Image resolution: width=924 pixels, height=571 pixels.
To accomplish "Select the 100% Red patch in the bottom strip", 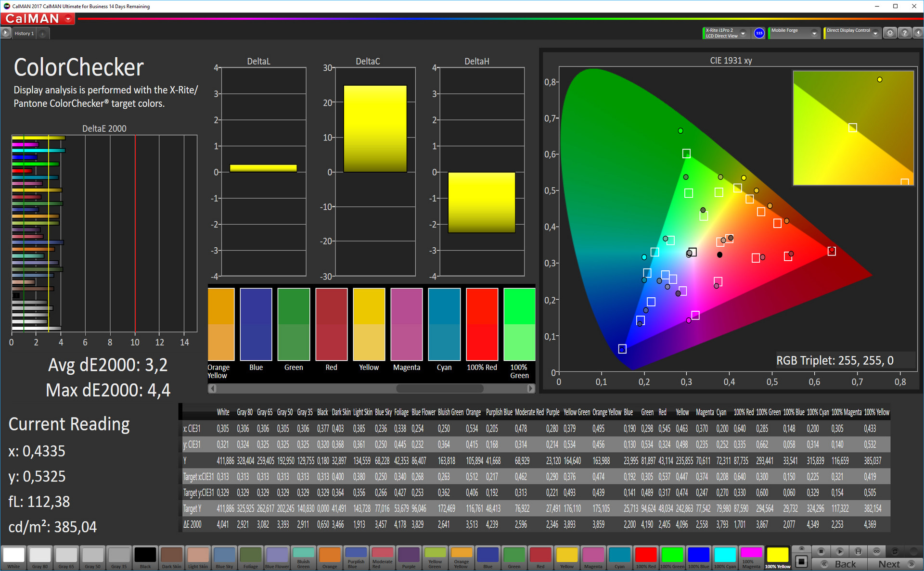I will point(646,558).
